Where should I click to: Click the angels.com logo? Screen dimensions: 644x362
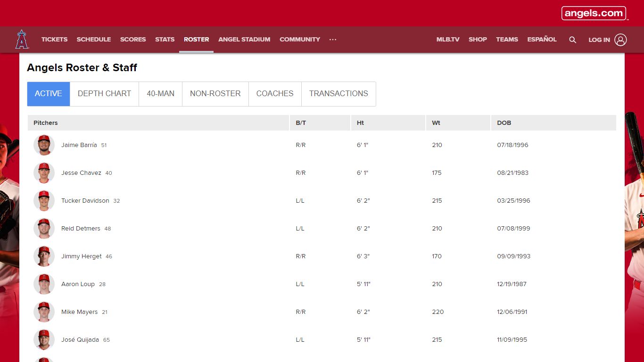click(x=594, y=13)
